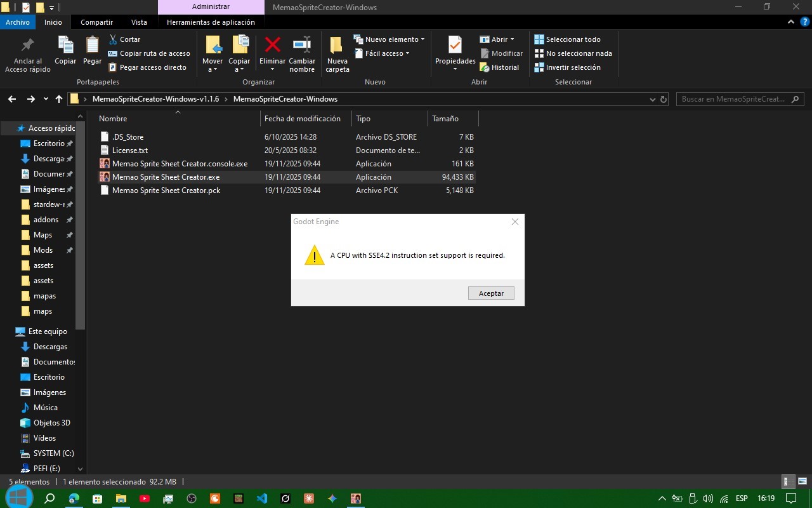
Task: Open the Fácil acceso dropdown
Action: pyautogui.click(x=382, y=53)
